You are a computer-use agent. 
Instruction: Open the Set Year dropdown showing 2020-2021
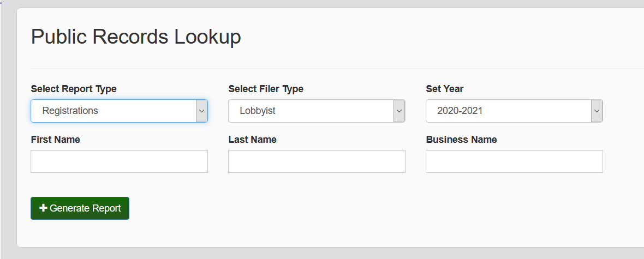point(508,111)
